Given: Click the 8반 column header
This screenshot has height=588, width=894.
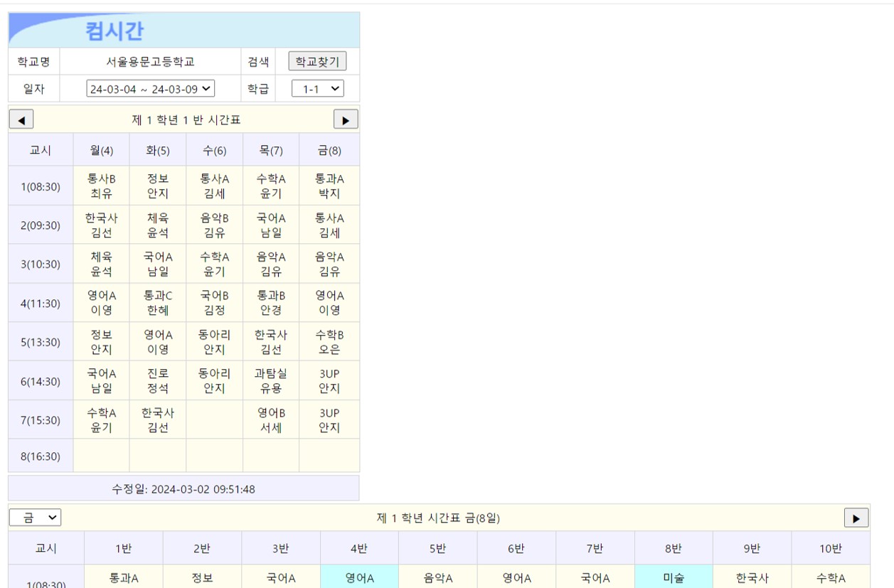Looking at the screenshot, I should (x=674, y=548).
